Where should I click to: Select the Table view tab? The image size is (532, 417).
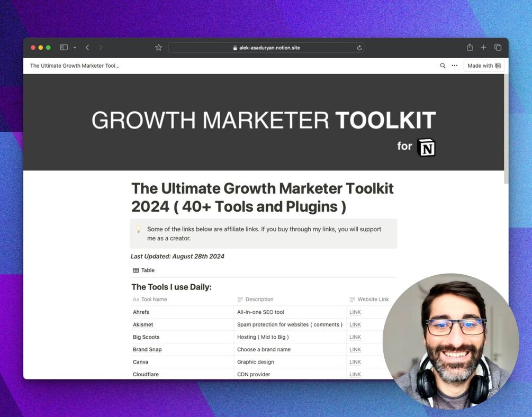click(144, 270)
